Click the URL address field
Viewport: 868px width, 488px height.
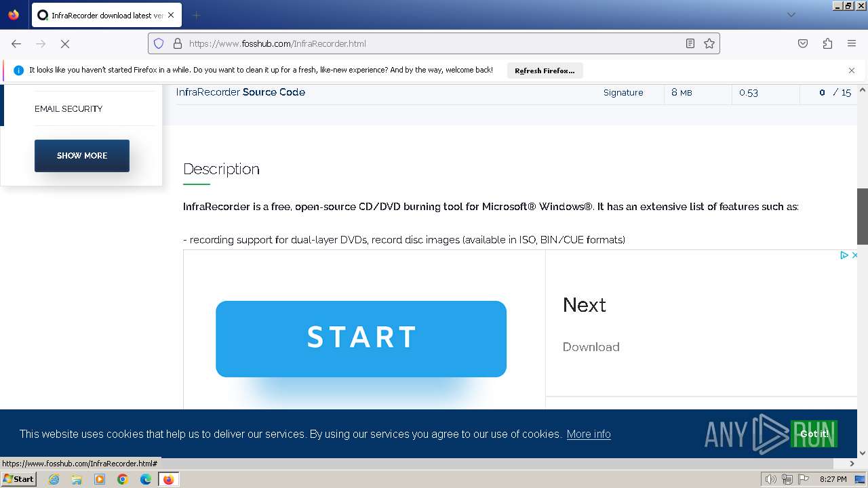(x=434, y=43)
